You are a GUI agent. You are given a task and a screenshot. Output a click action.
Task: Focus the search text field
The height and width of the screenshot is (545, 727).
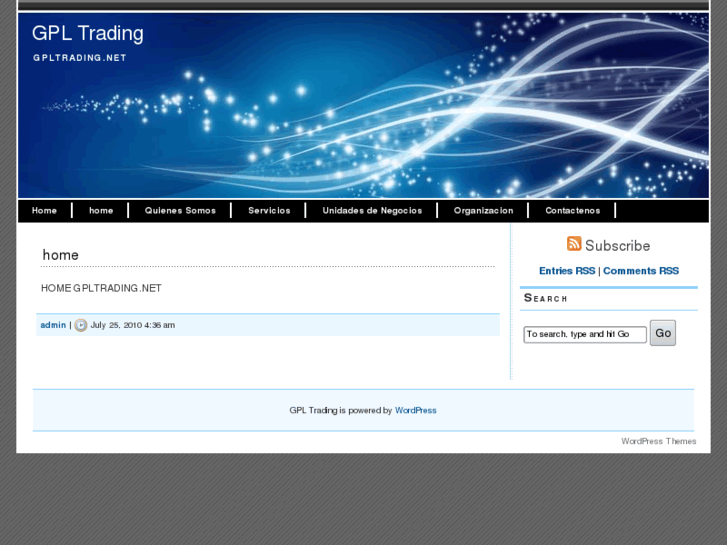click(x=585, y=334)
